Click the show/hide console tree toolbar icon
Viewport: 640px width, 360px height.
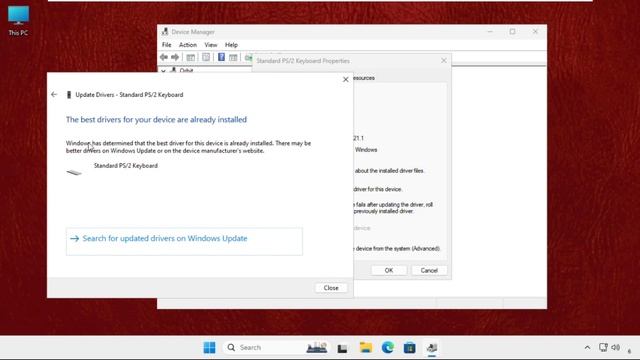190,57
